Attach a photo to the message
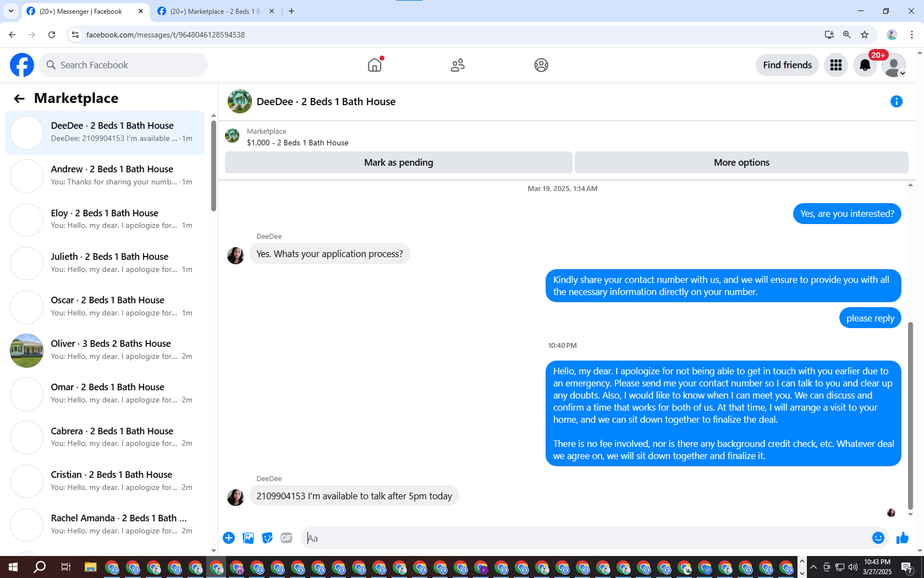This screenshot has width=924, height=578. click(x=248, y=538)
